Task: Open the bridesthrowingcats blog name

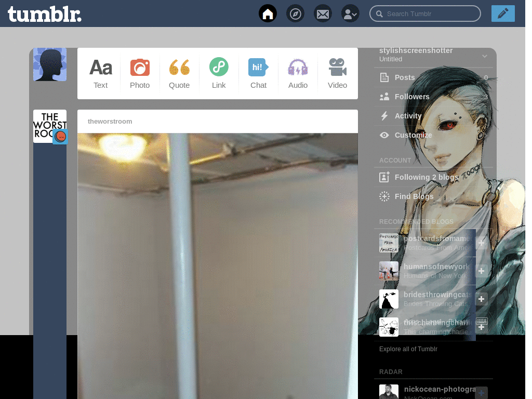Action: 437,295
